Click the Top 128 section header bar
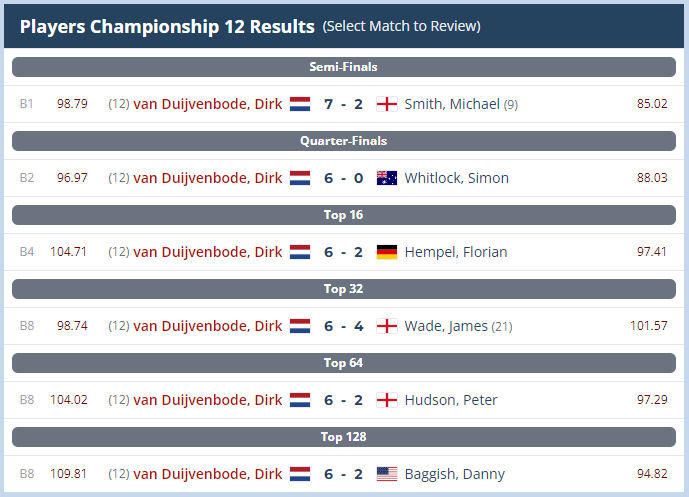The width and height of the screenshot is (689, 497). 344,437
